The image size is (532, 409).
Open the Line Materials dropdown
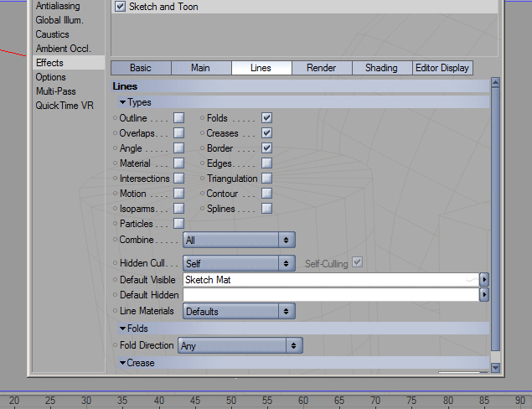coord(239,311)
